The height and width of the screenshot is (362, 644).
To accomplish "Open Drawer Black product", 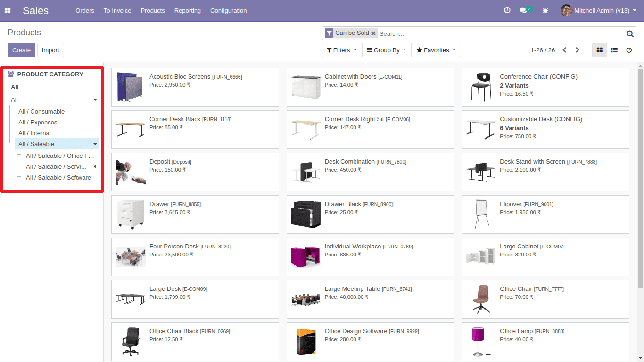I will coord(370,214).
